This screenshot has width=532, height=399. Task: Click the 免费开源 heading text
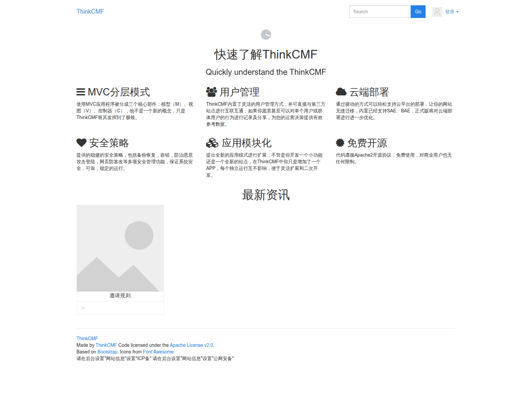(367, 143)
